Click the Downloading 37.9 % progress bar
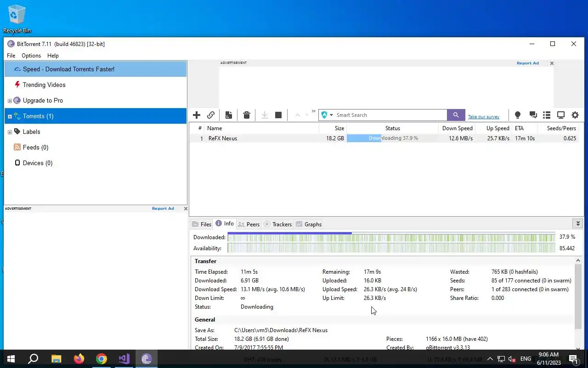 (393, 138)
